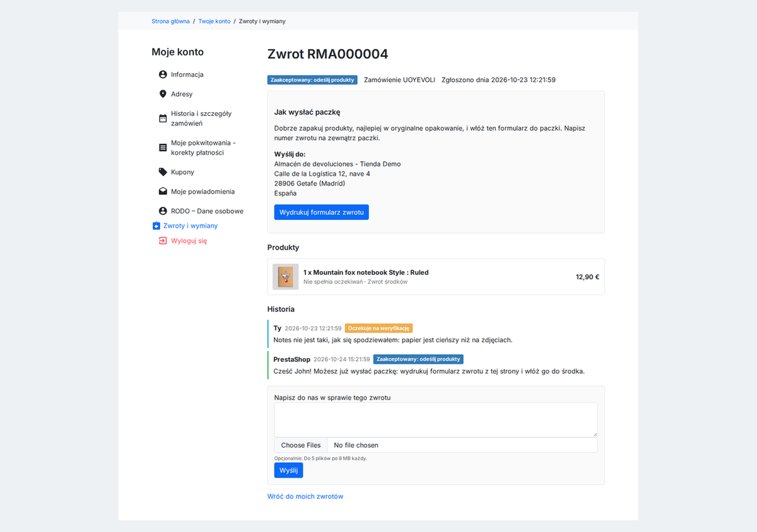Screen dimensions: 757x532
Task: Click the price 12,90 €
Action: tap(587, 277)
